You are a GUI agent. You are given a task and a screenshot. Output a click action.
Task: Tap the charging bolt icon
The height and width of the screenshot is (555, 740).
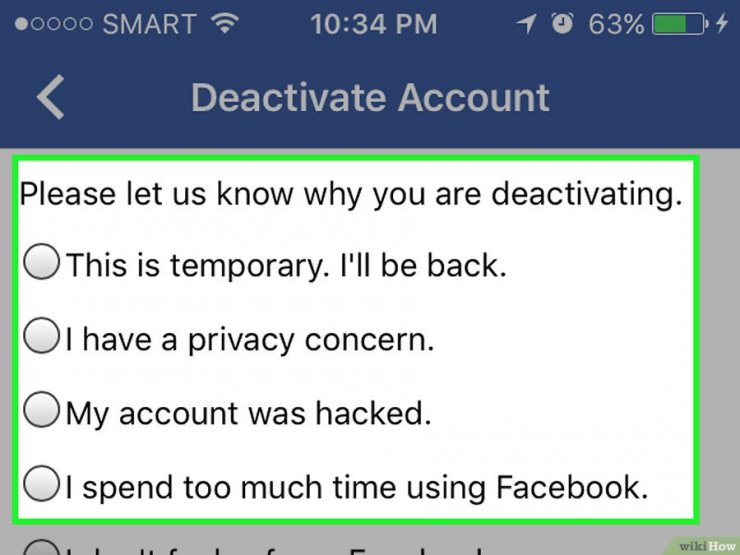coord(722,23)
